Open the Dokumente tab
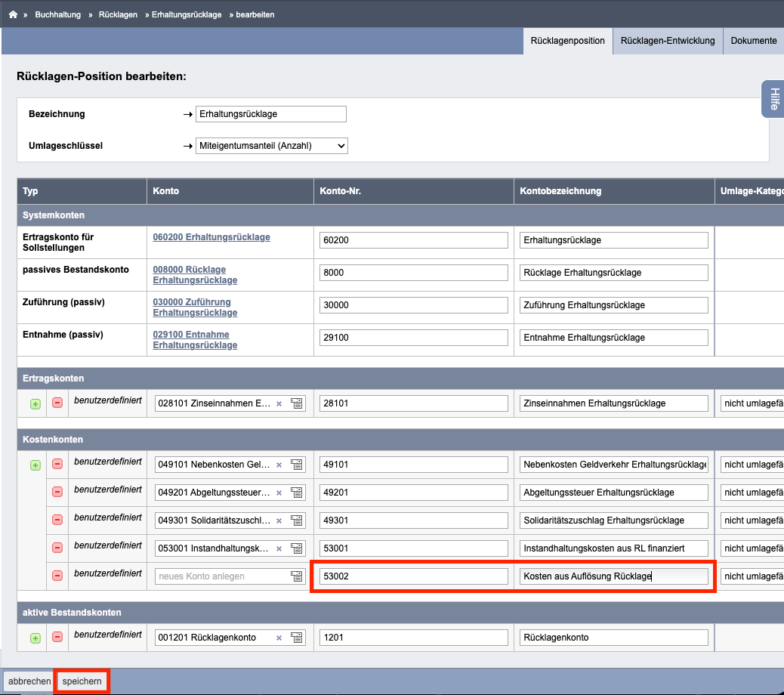The width and height of the screenshot is (784, 695). point(754,41)
